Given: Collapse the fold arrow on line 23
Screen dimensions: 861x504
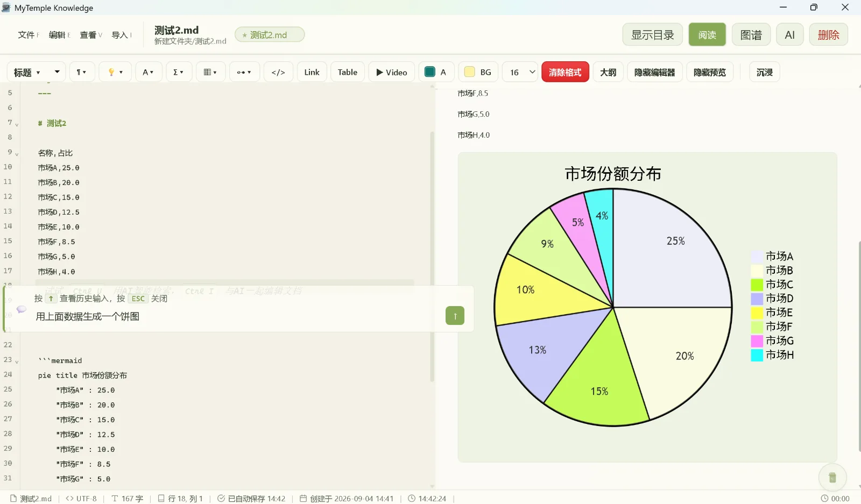Looking at the screenshot, I should [x=17, y=362].
